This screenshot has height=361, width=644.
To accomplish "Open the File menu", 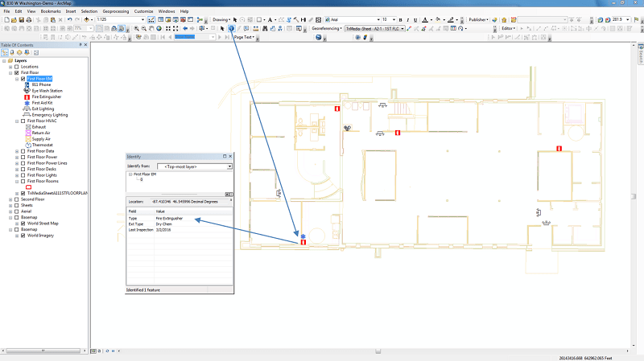I will coord(6,11).
